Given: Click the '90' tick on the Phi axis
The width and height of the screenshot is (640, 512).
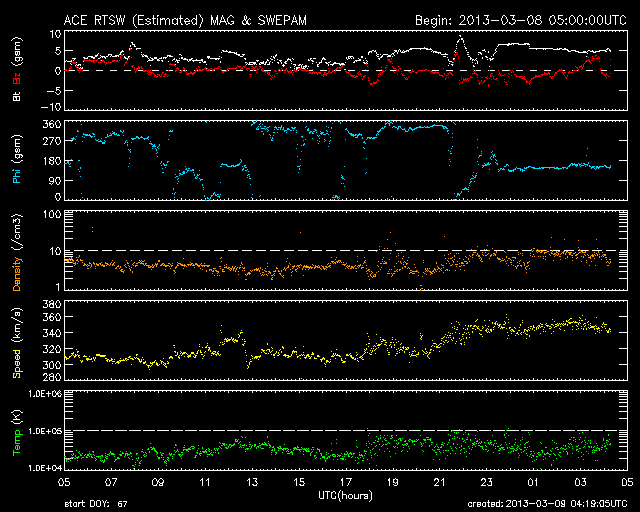Looking at the screenshot, I should pyautogui.click(x=55, y=180).
